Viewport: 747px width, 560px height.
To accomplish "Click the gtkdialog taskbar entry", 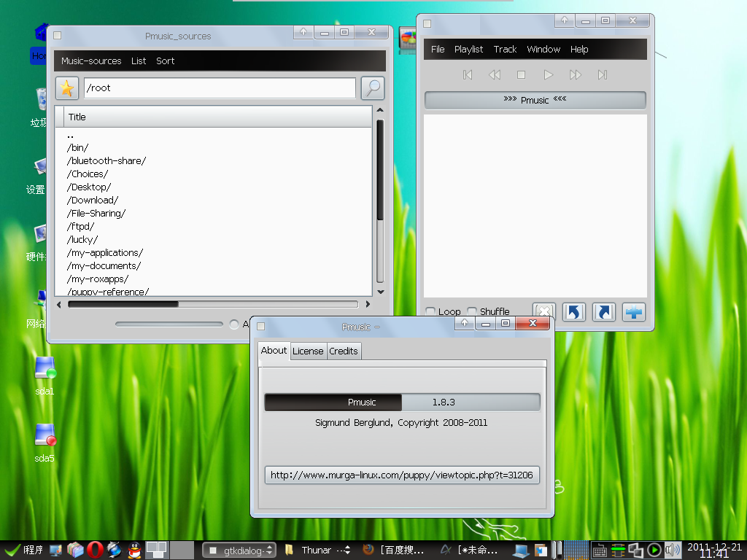I will coord(239,550).
